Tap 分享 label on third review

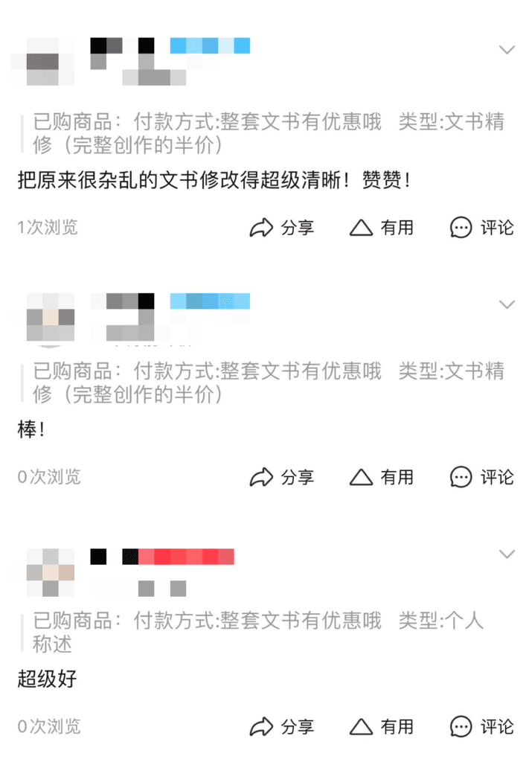298,726
